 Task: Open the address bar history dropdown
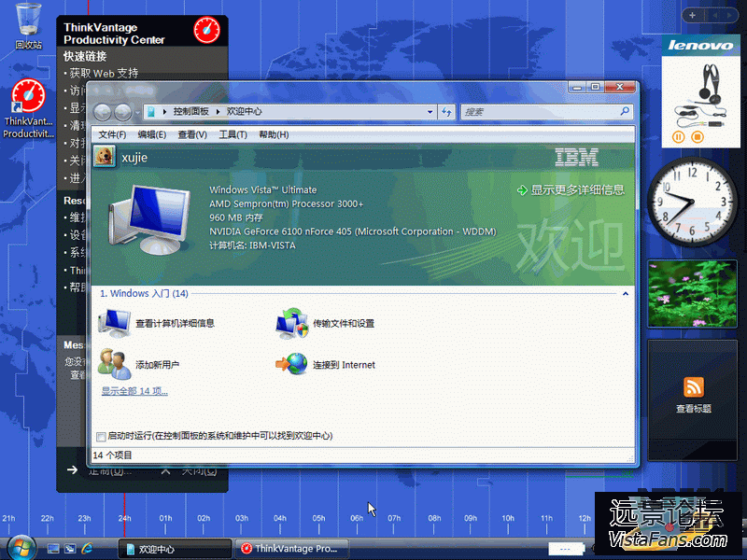pyautogui.click(x=430, y=112)
